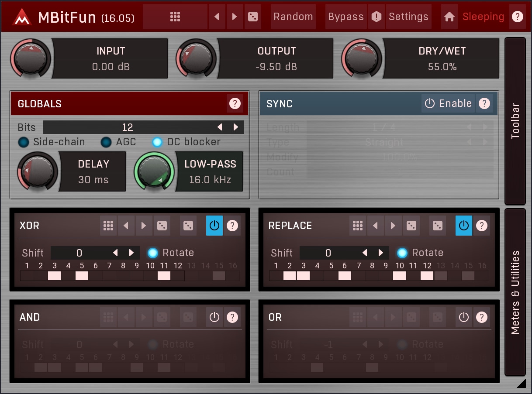This screenshot has width=532, height=394.
Task: Click the dice randomize icon in the top bar
Action: pos(252,17)
